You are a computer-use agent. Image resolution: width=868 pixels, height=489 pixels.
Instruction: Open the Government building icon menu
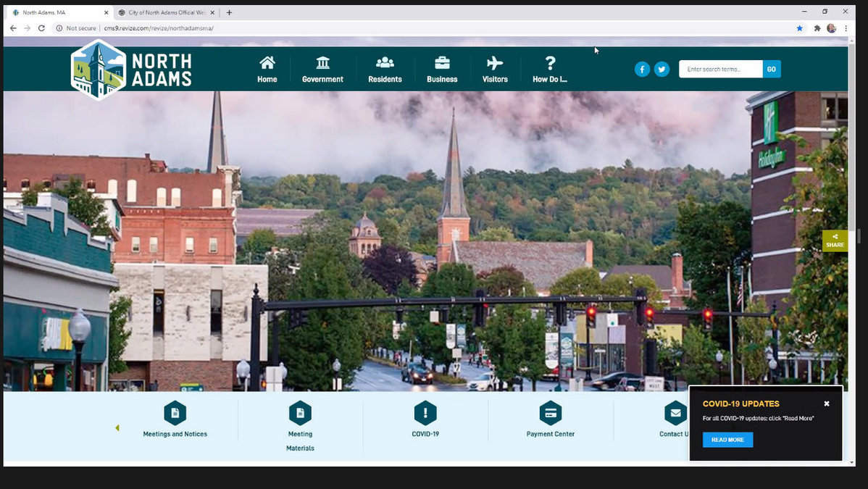click(x=322, y=63)
